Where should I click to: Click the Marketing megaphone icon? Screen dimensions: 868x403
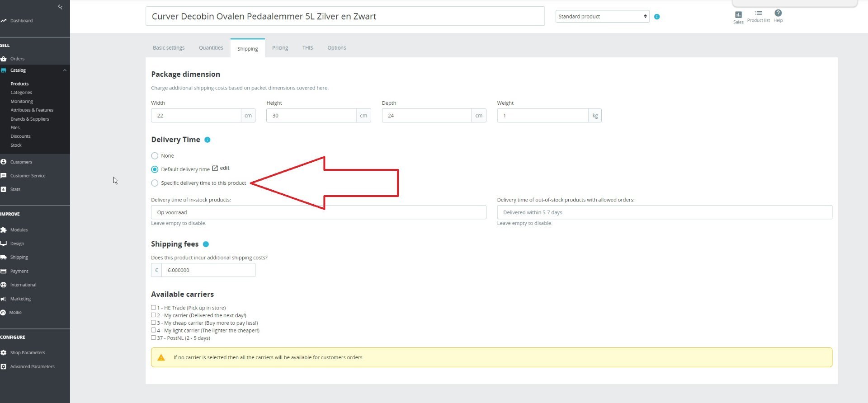tap(4, 299)
